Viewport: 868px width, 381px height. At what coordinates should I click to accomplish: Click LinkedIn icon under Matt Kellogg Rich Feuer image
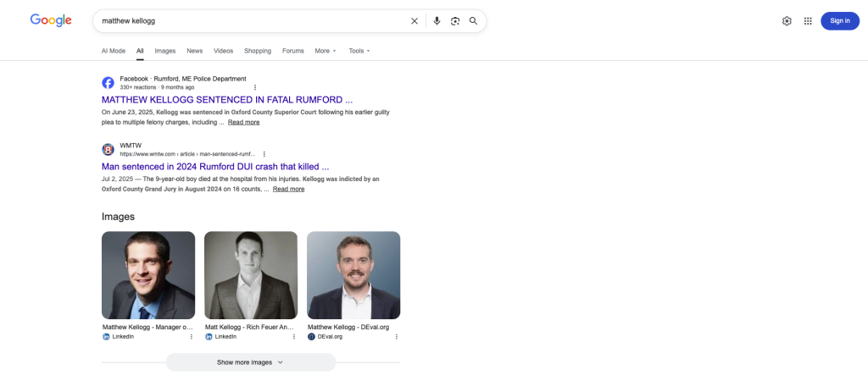[209, 337]
